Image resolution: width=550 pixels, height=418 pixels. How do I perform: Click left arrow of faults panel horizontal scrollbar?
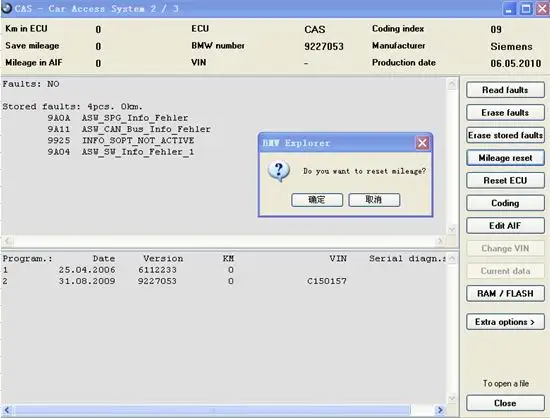point(8,241)
